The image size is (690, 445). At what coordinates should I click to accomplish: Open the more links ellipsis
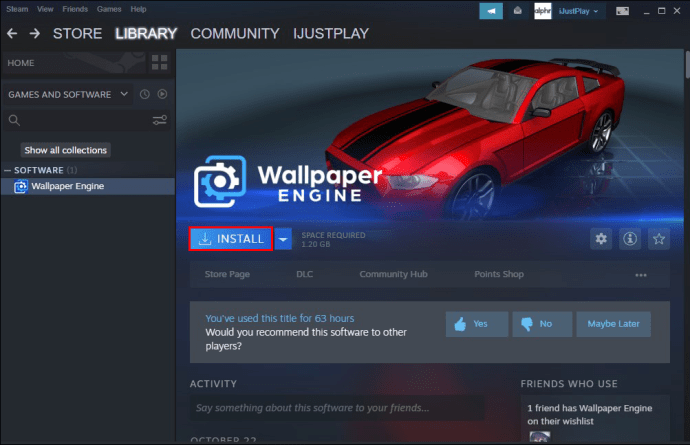[x=641, y=275]
